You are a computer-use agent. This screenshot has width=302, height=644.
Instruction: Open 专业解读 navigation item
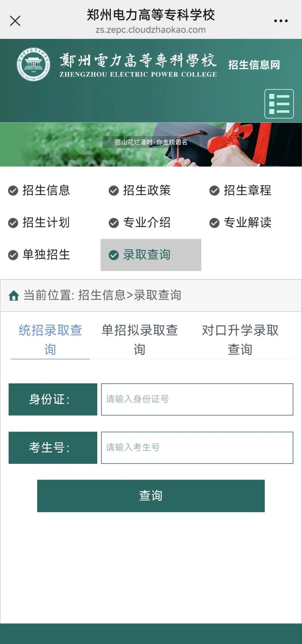tap(240, 223)
